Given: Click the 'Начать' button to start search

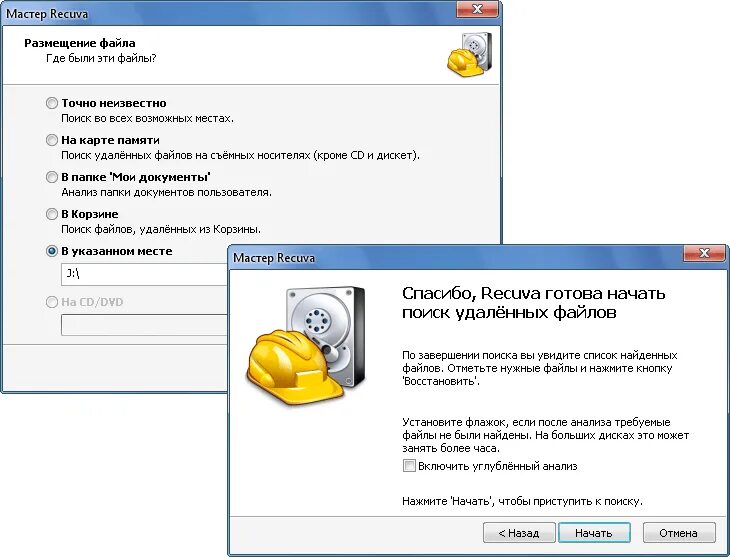Looking at the screenshot, I should coord(594,533).
